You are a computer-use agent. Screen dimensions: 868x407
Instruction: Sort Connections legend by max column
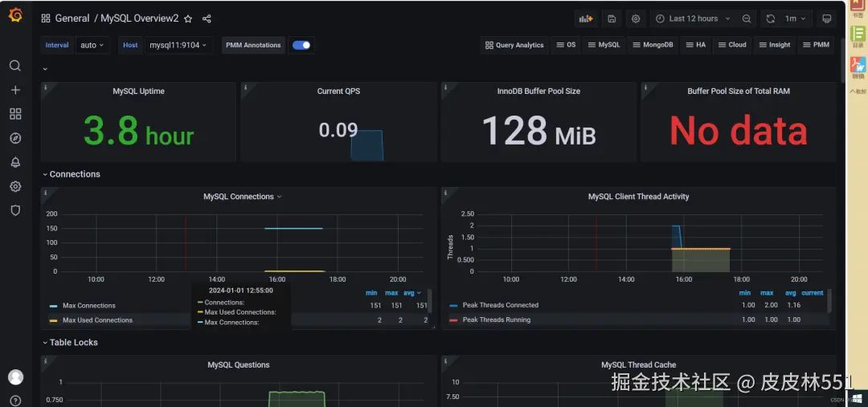[x=391, y=293]
